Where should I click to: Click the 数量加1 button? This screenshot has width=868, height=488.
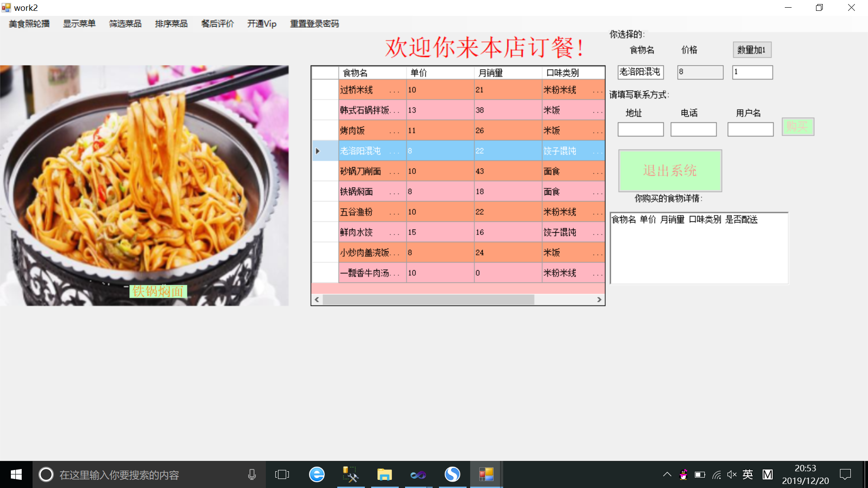tap(752, 50)
